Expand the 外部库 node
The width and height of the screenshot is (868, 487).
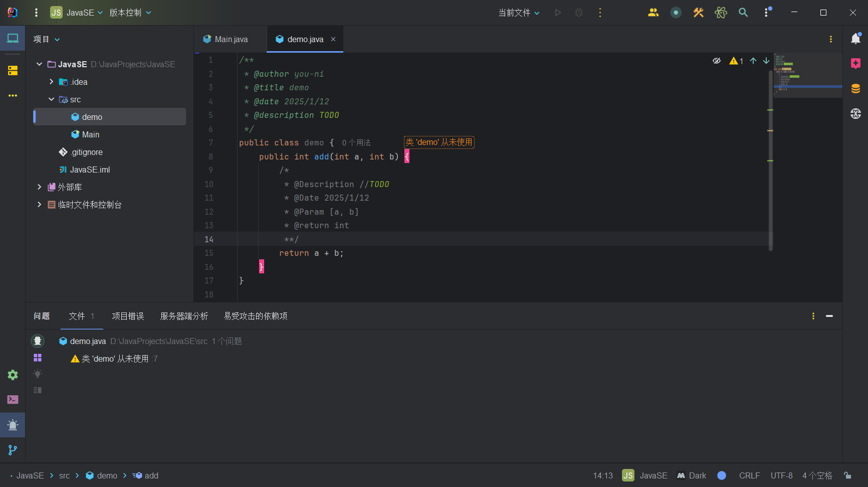[x=39, y=187]
